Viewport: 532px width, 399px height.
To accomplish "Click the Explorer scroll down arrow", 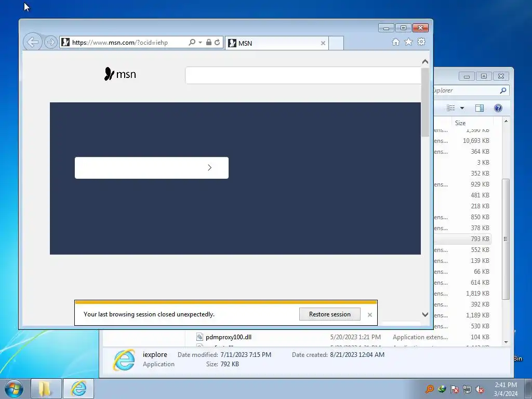I will click(x=506, y=342).
